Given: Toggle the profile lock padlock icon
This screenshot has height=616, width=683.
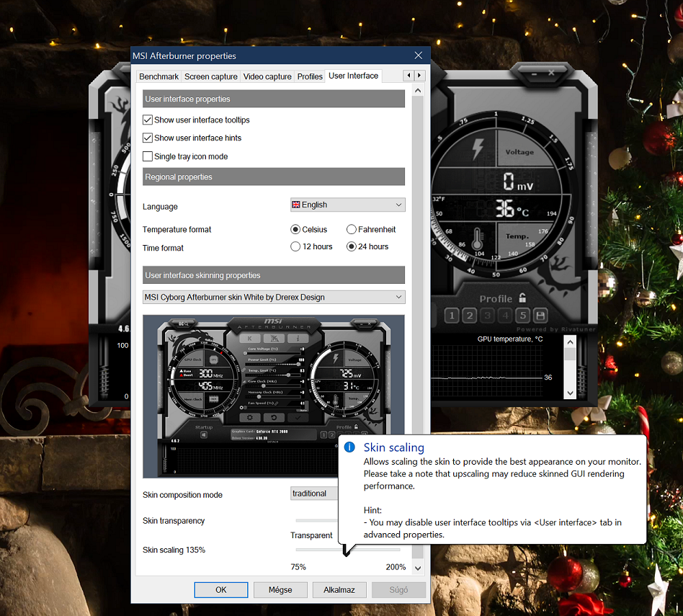Looking at the screenshot, I should tap(522, 298).
